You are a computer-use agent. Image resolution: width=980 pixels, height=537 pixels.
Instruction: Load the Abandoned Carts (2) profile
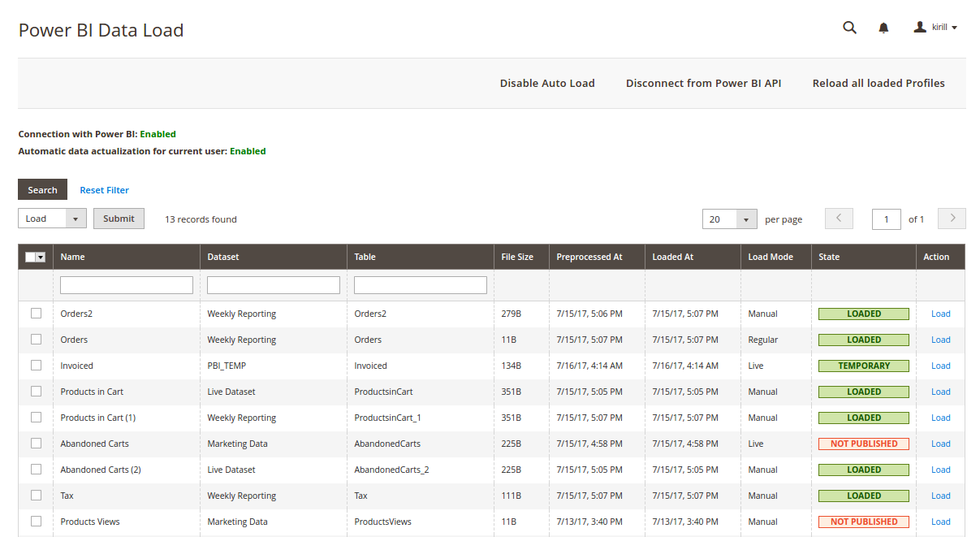(941, 470)
